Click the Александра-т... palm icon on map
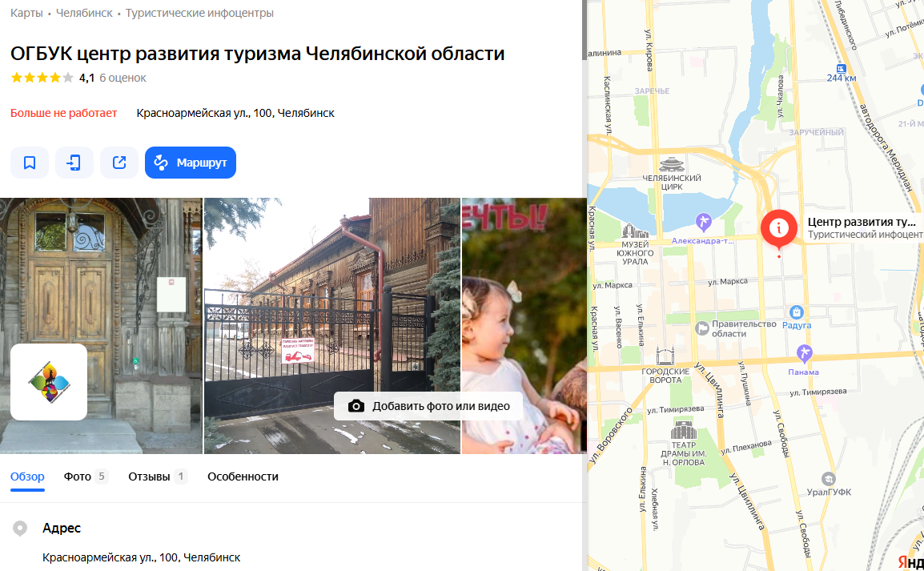 click(704, 222)
